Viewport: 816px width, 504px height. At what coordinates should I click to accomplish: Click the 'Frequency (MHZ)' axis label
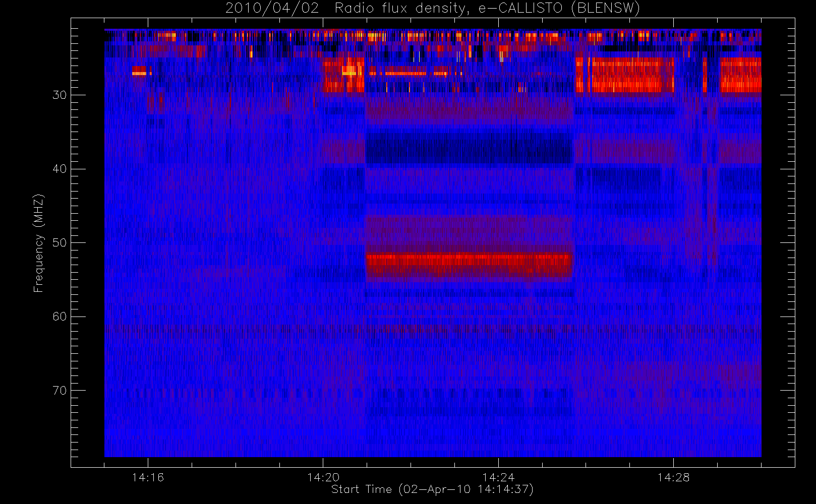[38, 243]
